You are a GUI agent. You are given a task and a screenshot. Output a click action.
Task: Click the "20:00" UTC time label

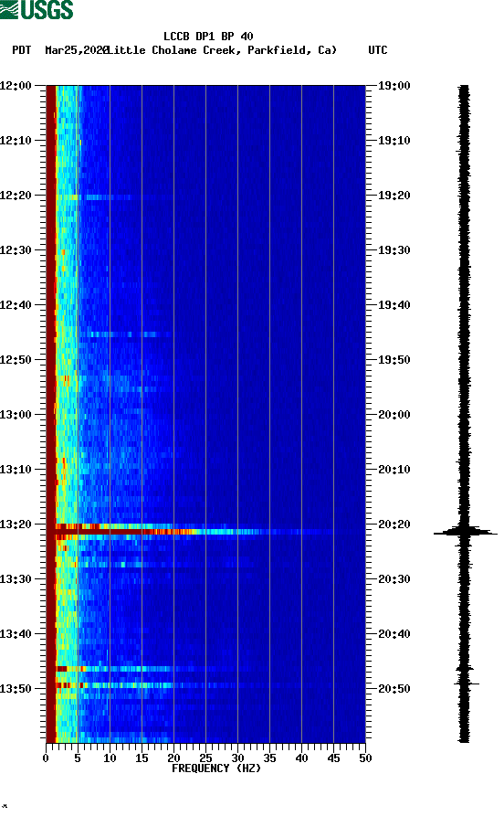(x=394, y=415)
